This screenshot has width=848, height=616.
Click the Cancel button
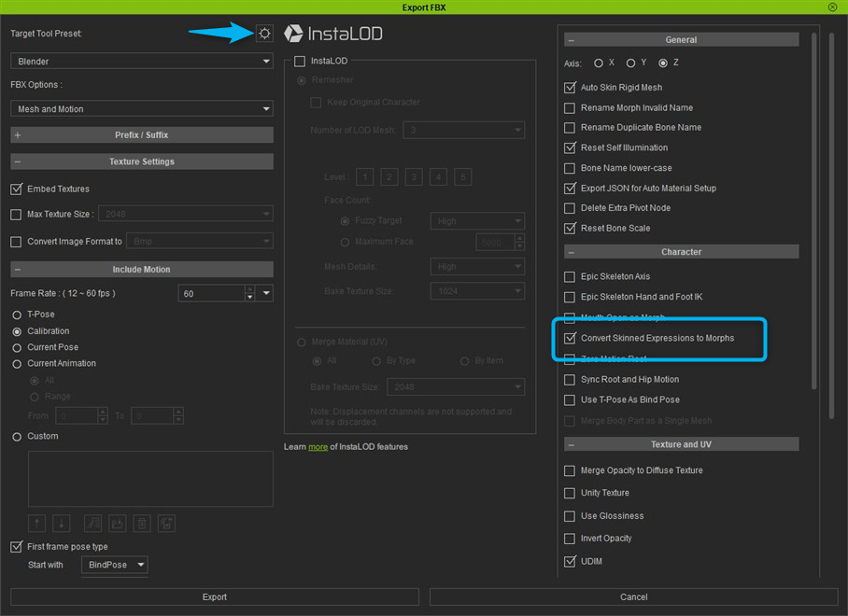pos(633,596)
